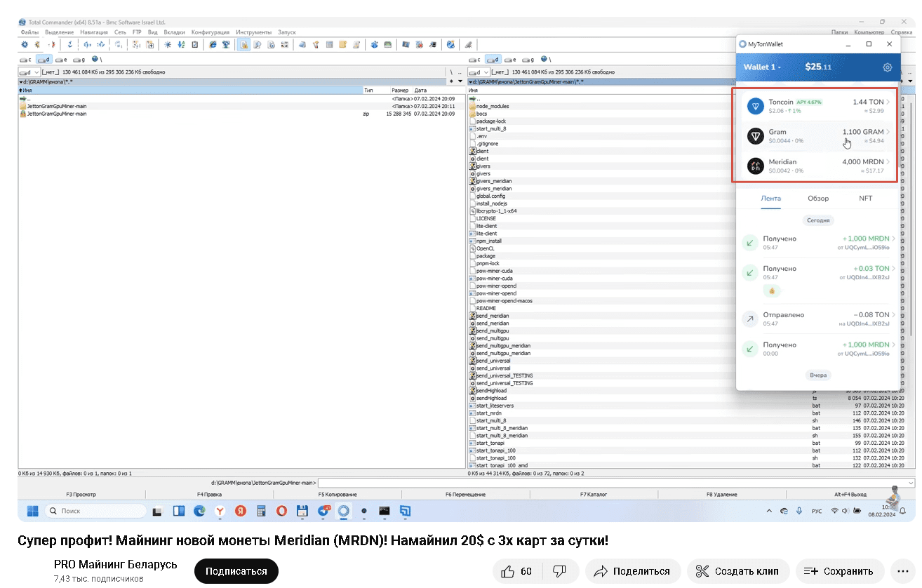This screenshot has height=588, width=922.
Task: Open MyTonWallet settings gear
Action: coord(888,67)
